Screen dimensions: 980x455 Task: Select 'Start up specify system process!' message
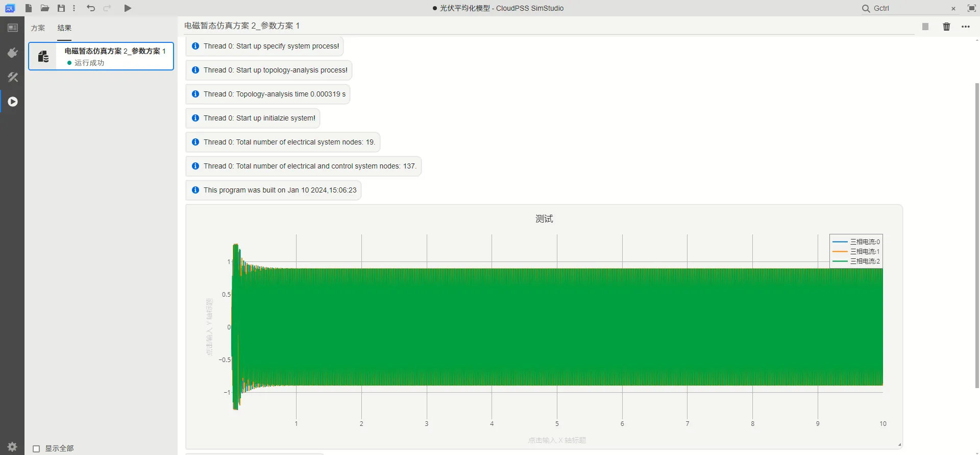point(264,46)
